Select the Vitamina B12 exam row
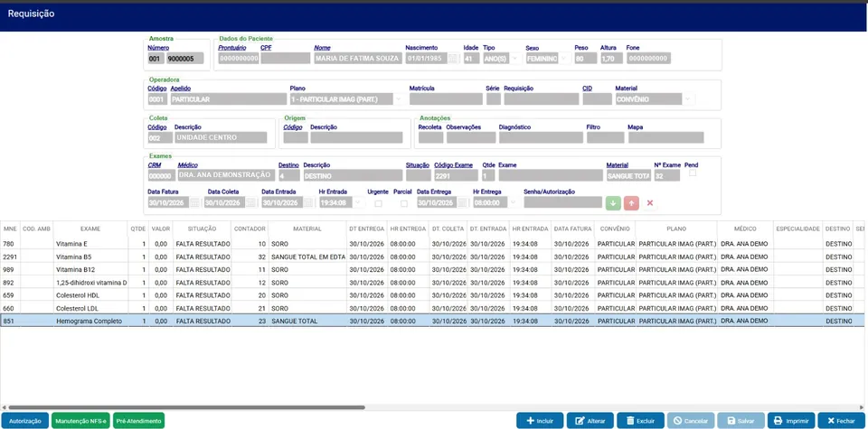Viewport: 868px width, 429px height. click(432, 269)
